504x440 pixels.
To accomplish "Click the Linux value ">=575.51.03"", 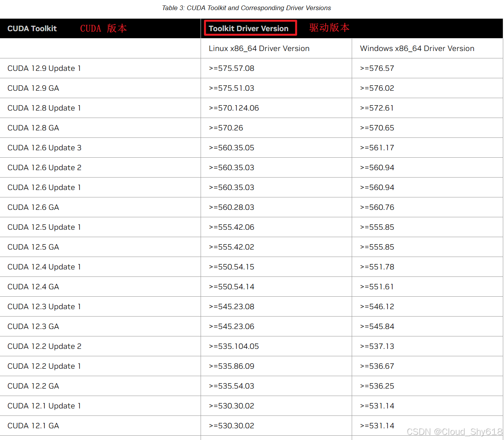I will [x=231, y=88].
